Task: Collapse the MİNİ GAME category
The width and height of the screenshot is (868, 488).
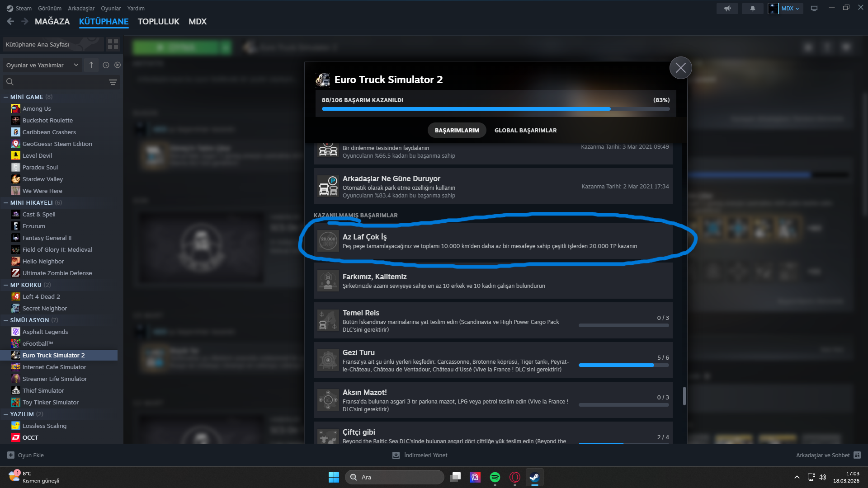Action: point(6,97)
